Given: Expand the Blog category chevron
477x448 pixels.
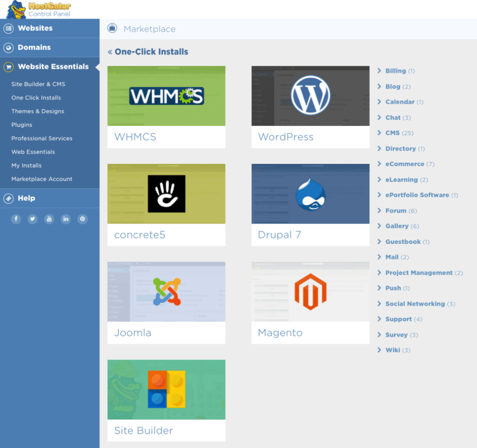Looking at the screenshot, I should [x=380, y=86].
